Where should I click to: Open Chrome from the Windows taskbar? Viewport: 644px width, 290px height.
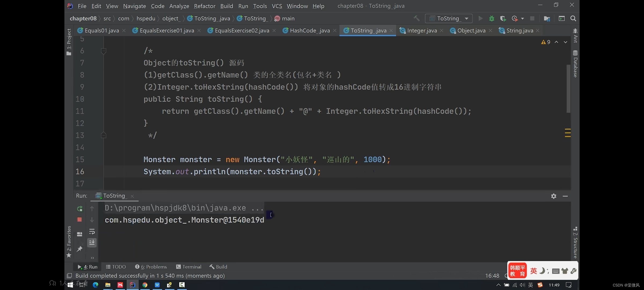point(145,285)
